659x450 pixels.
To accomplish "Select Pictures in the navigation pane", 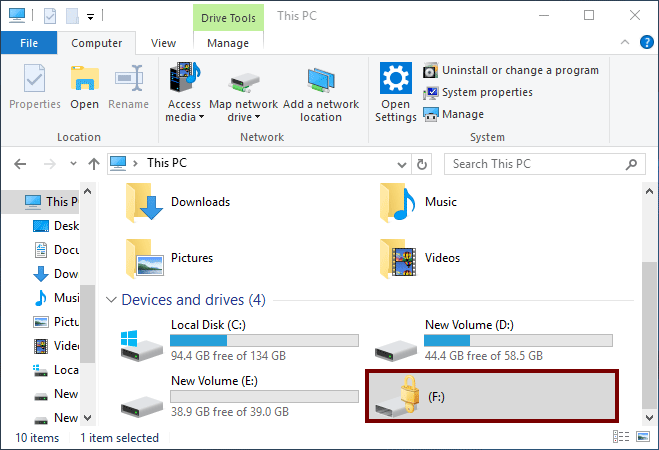I will (x=55, y=321).
